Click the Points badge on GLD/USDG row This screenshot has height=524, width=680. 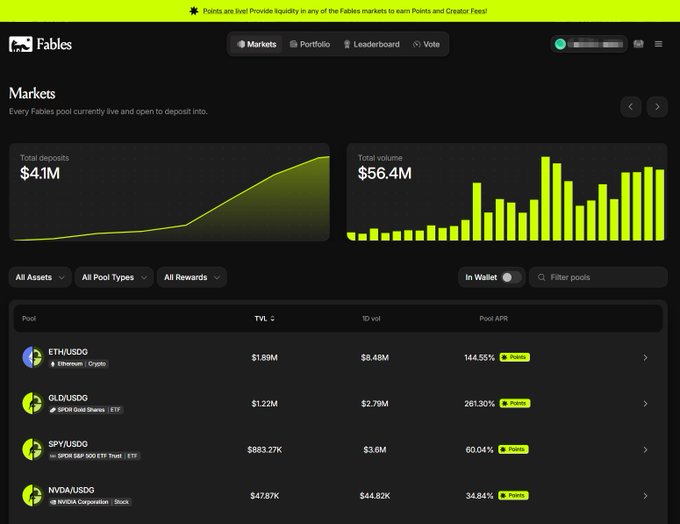point(514,403)
